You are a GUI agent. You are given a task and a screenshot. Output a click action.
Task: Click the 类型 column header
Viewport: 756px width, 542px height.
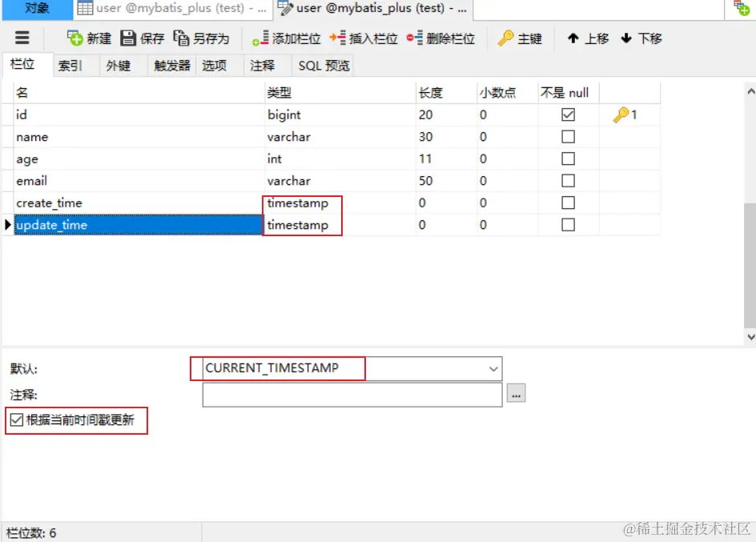click(340, 93)
